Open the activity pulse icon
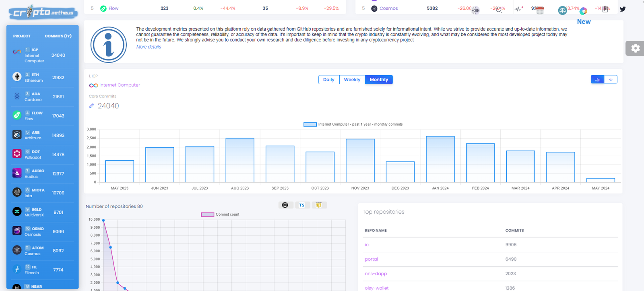The image size is (644, 291). pos(519,8)
